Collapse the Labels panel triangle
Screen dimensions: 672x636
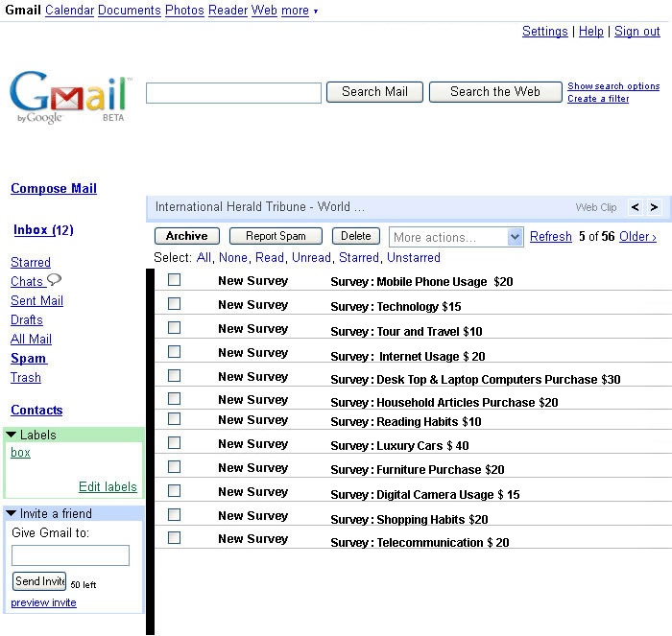point(12,435)
